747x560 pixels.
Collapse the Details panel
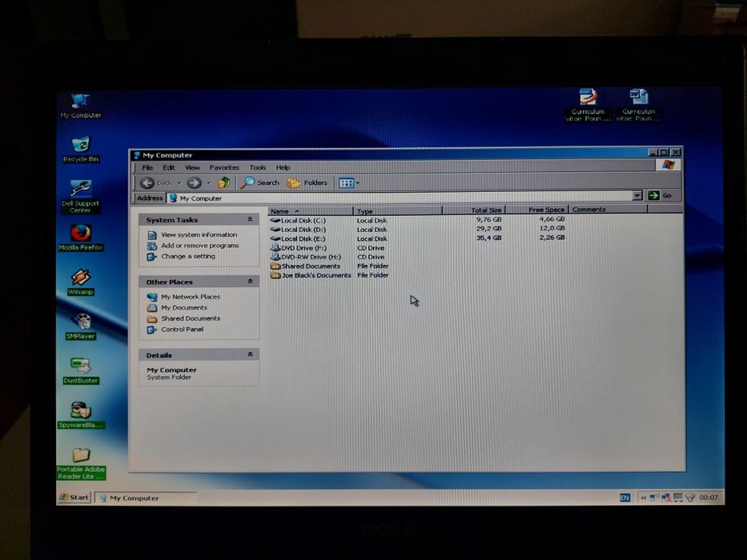[x=250, y=354]
